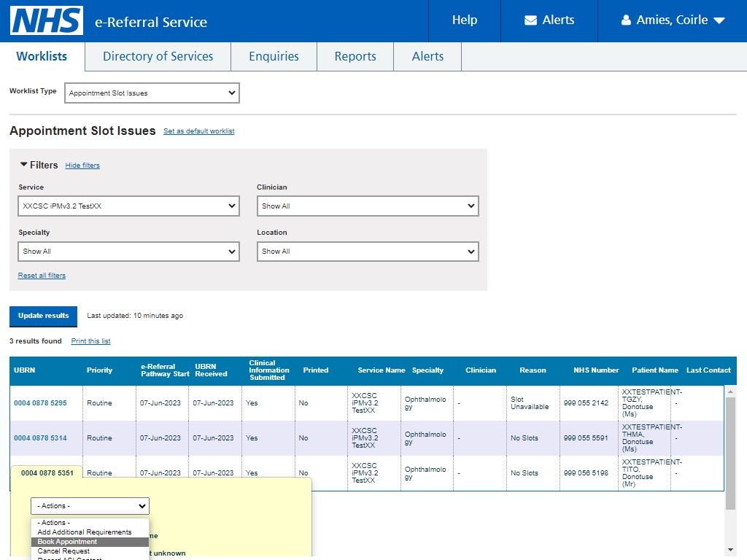747x560 pixels.
Task: Click the table scrollbar up arrow
Action: click(x=730, y=392)
